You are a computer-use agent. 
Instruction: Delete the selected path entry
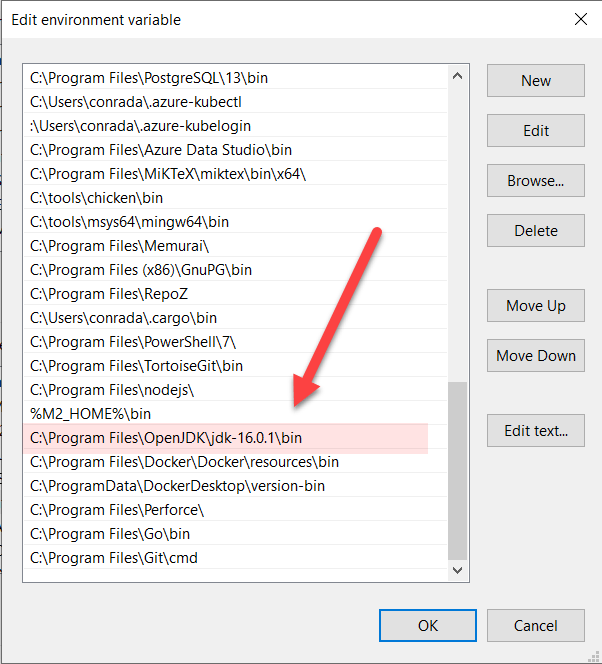(x=535, y=231)
